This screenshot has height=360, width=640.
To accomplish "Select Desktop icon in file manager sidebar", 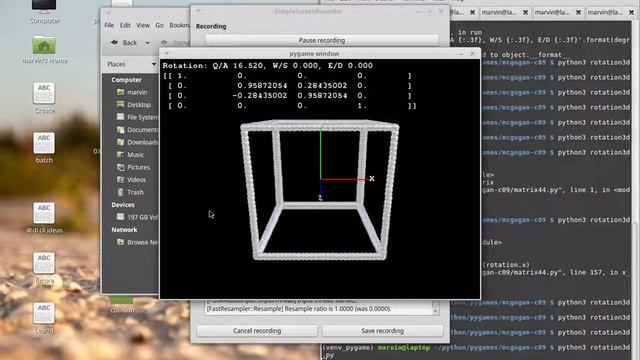I will click(x=120, y=104).
